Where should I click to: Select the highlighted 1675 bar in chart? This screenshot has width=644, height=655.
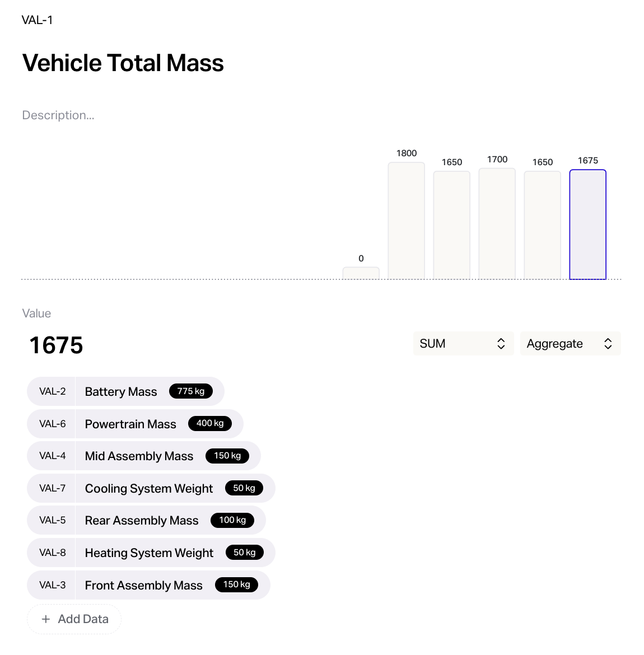pyautogui.click(x=587, y=224)
